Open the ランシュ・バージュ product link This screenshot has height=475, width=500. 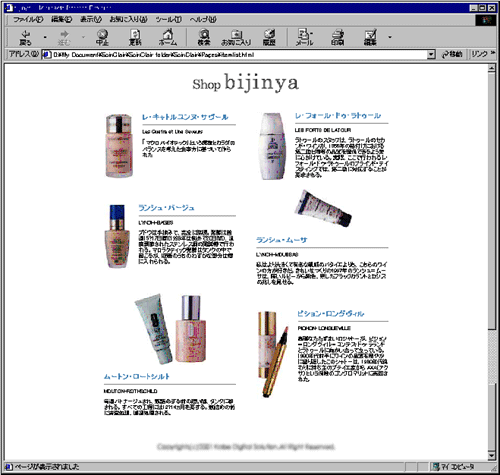click(x=166, y=208)
